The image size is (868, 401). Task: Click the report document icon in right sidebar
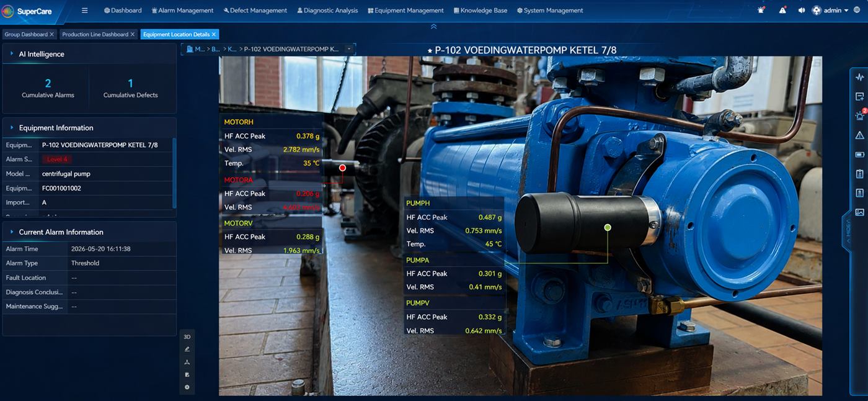[x=859, y=193]
